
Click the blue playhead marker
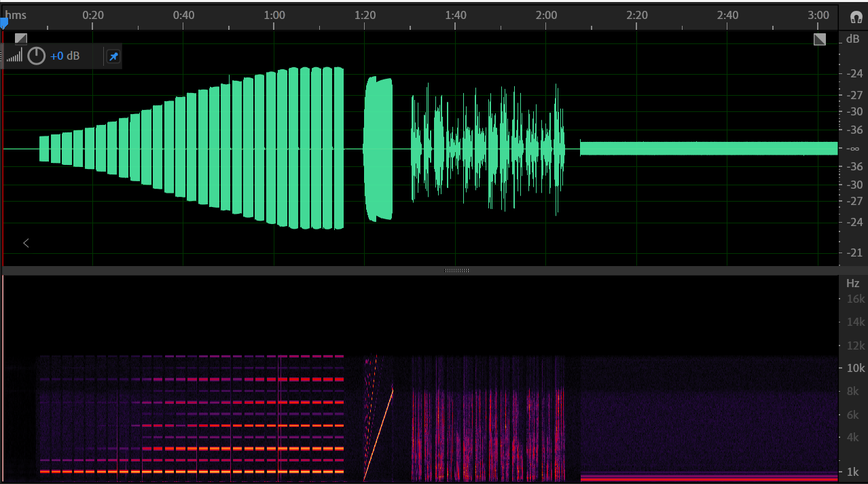[x=3, y=23]
